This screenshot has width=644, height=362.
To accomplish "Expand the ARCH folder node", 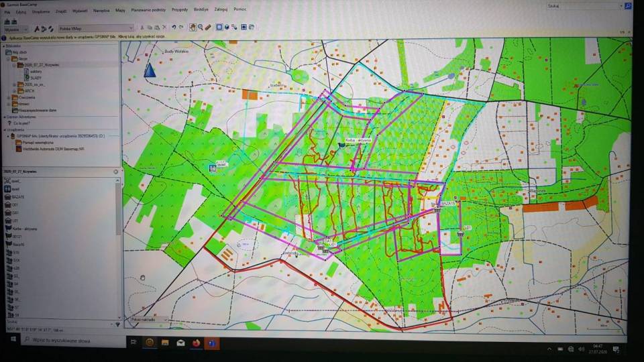I will (x=13, y=91).
